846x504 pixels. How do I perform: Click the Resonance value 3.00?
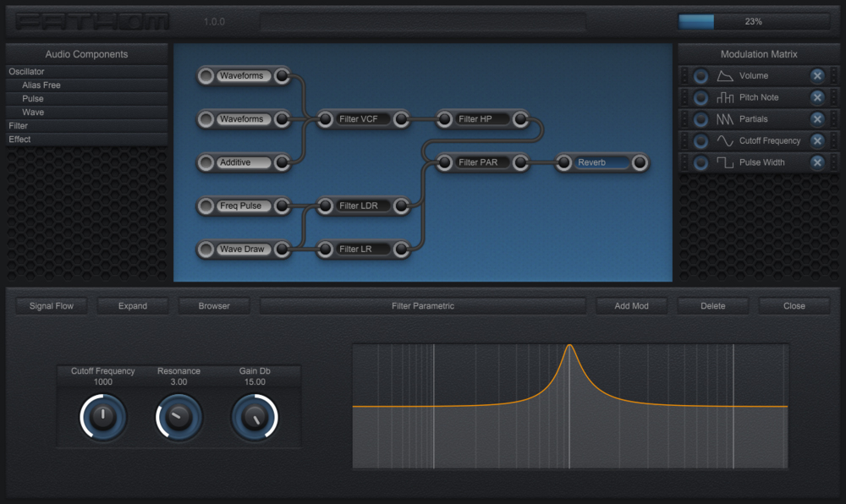179,381
